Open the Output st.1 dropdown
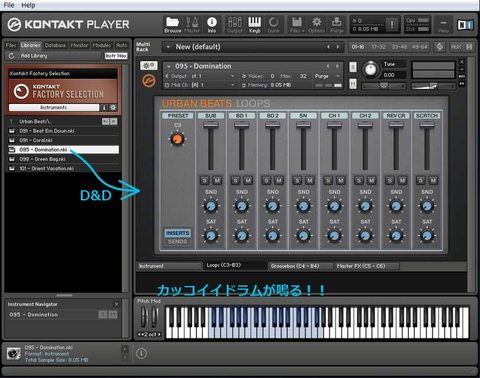This screenshot has height=378, width=480. [x=233, y=76]
